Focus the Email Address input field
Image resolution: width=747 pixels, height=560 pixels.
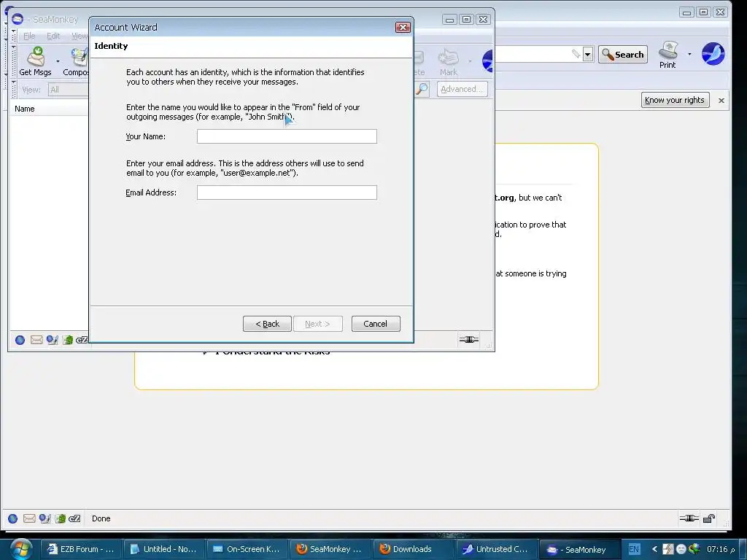287,192
